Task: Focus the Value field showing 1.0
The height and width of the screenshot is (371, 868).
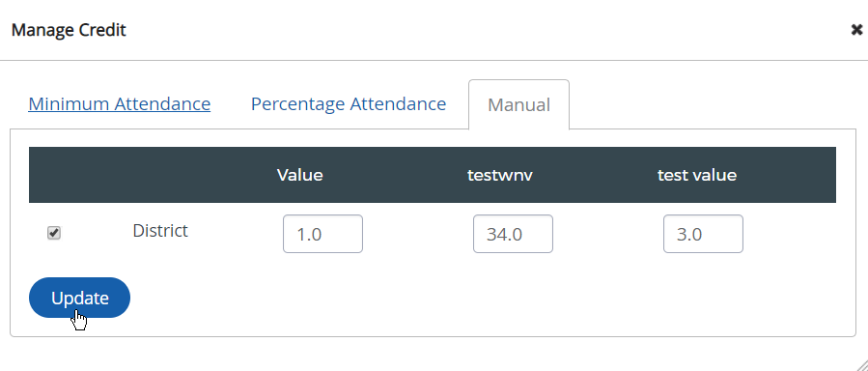Action: coord(322,234)
